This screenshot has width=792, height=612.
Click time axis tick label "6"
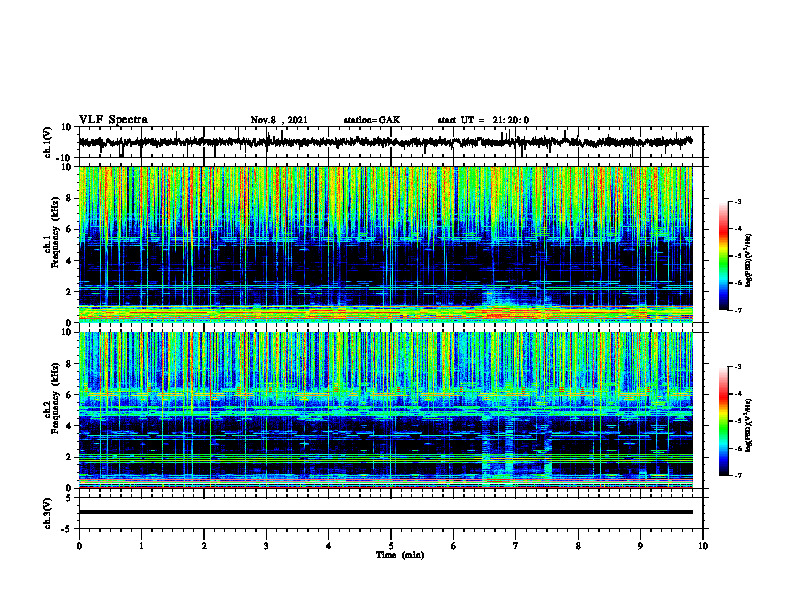(x=453, y=545)
